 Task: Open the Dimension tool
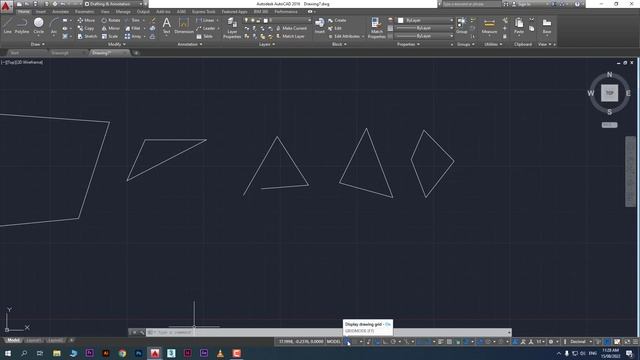184,25
